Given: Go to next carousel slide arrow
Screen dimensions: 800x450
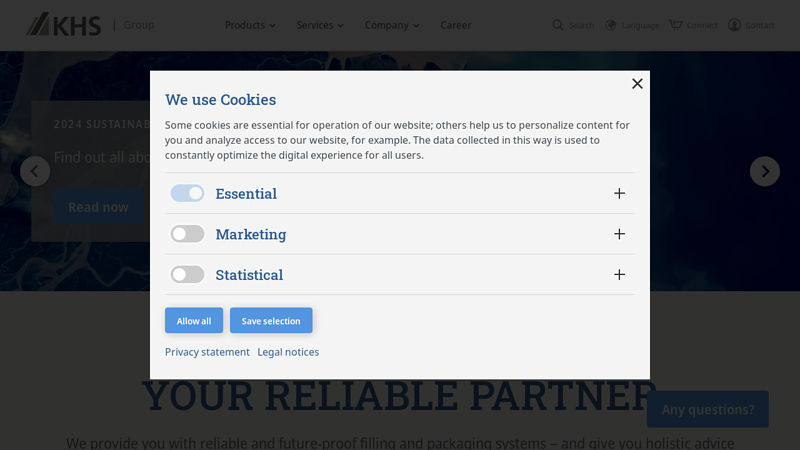Looking at the screenshot, I should (765, 172).
